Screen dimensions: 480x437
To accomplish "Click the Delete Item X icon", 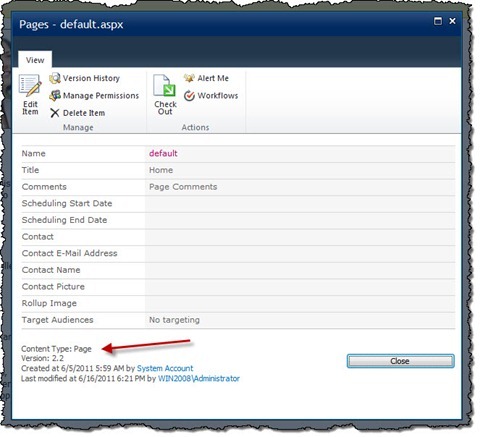I will point(55,113).
